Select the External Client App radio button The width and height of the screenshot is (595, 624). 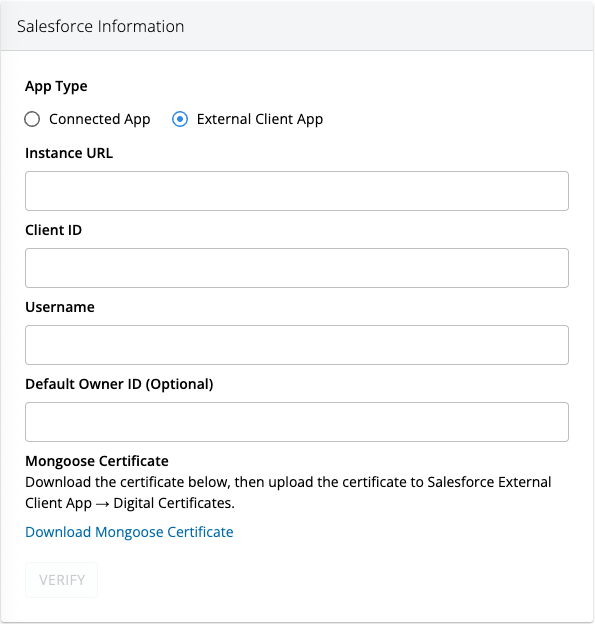pyautogui.click(x=180, y=119)
